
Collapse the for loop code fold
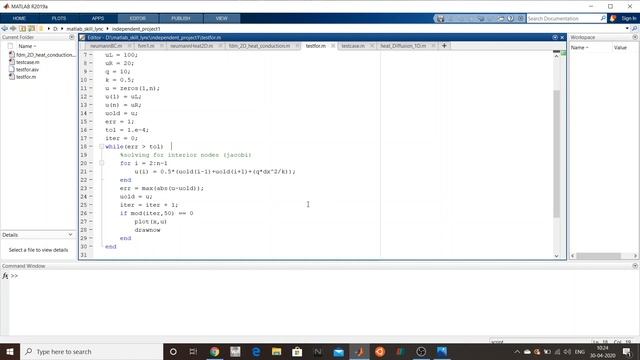[x=102, y=163]
